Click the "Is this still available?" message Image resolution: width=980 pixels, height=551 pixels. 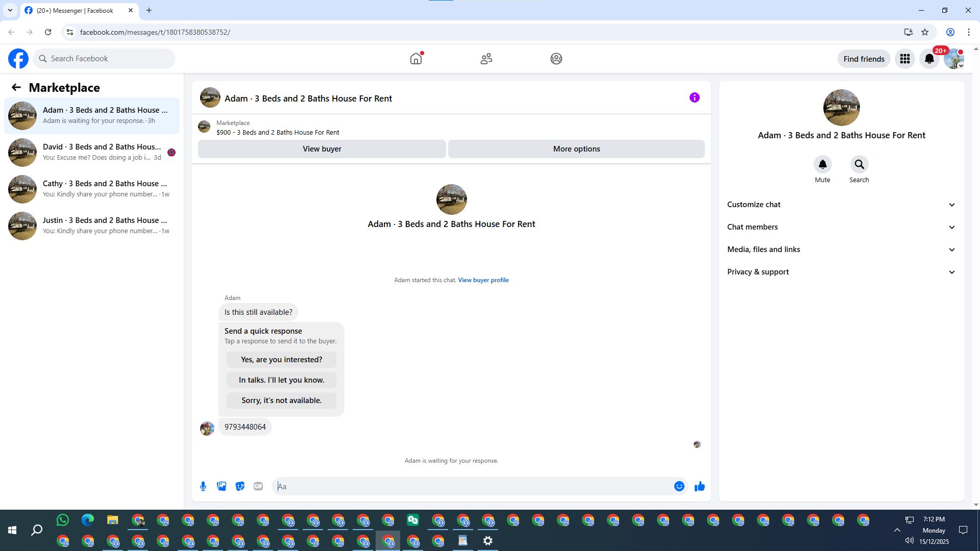[259, 312]
